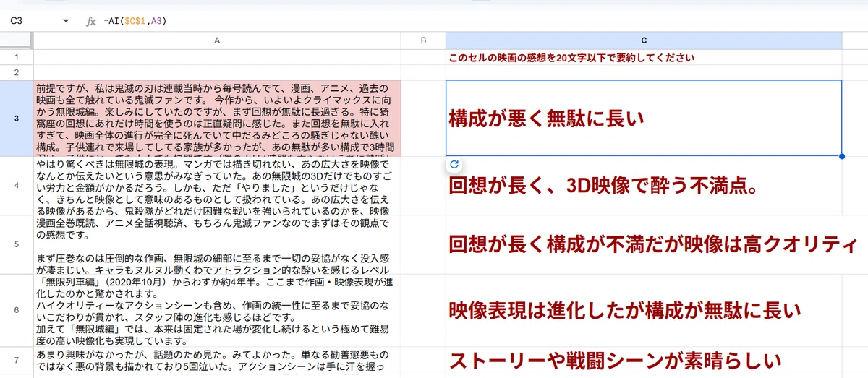Click cell A7 starting あまり興味がなかったが
The height and width of the screenshot is (378, 868).
click(217, 361)
